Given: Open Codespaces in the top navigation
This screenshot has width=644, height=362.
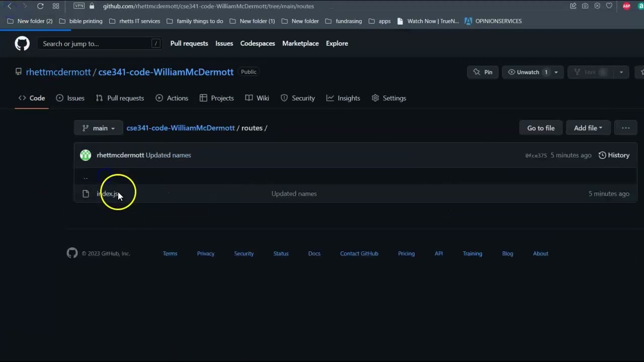Looking at the screenshot, I should pos(258,43).
